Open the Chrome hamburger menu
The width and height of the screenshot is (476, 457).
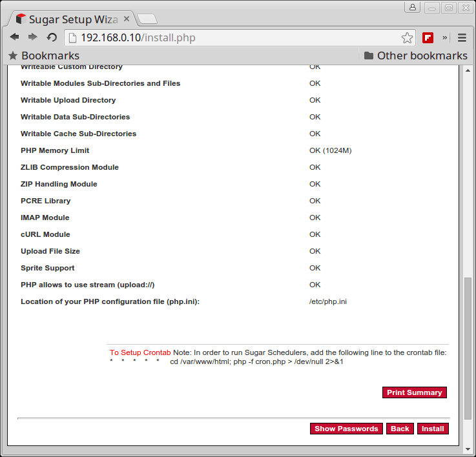[x=462, y=37]
